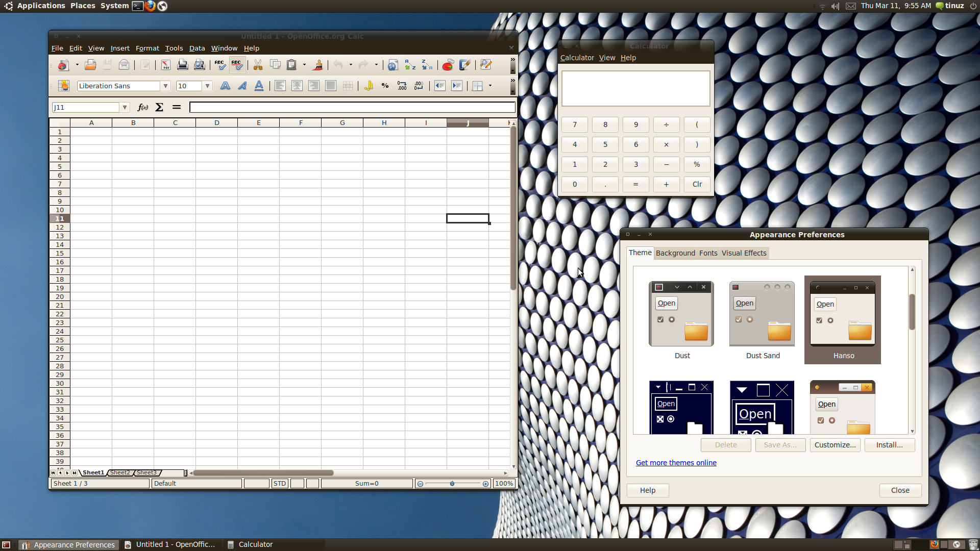Open the Format menu in Calc
Image resolution: width=980 pixels, height=551 pixels.
tap(147, 48)
